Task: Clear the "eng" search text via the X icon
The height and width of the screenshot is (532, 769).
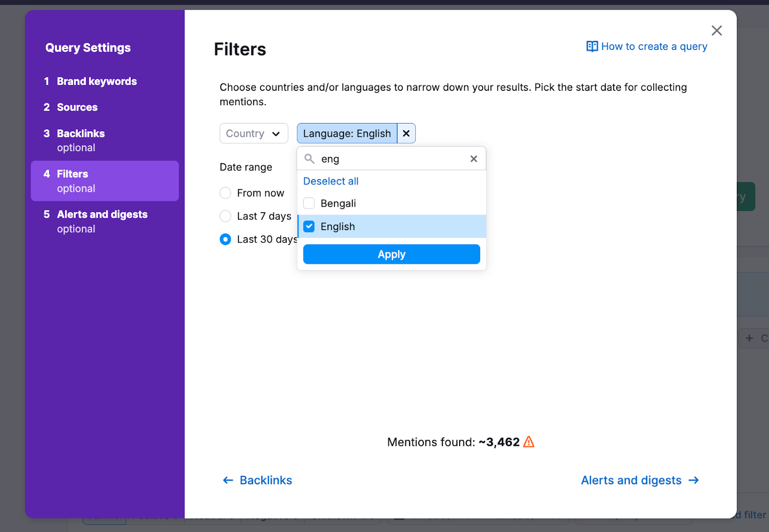Action: coord(473,159)
